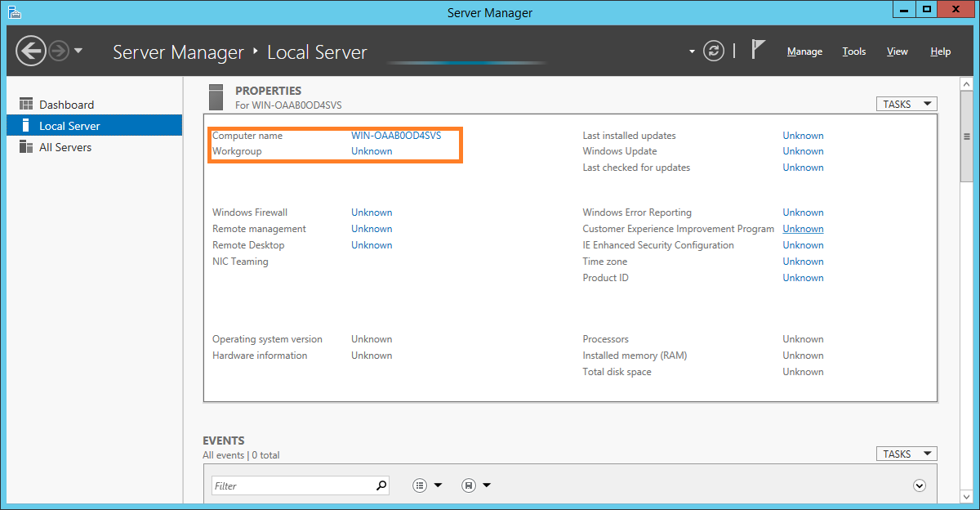980x510 pixels.
Task: Refresh Server Manager with refresh icon
Action: [x=714, y=51]
